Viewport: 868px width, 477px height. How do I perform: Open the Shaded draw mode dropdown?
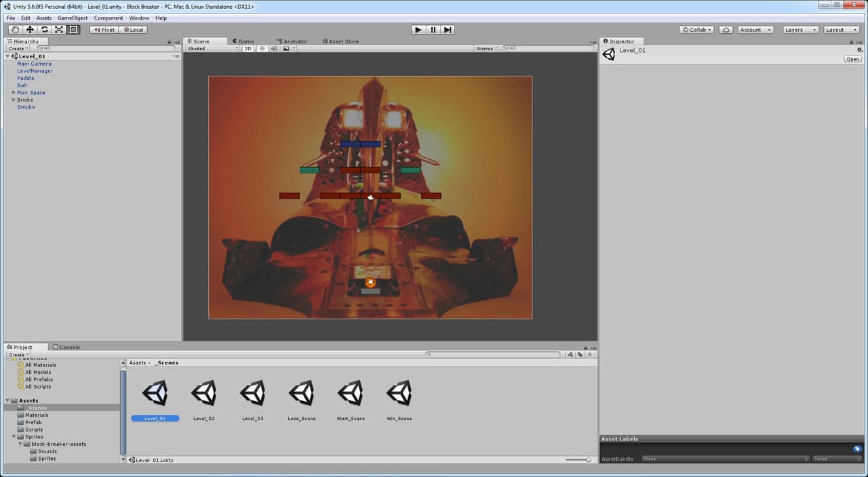click(213, 49)
